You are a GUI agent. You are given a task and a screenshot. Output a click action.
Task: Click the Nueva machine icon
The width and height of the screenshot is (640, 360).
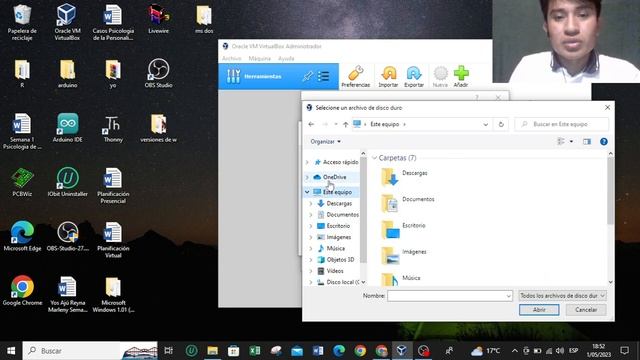440,76
